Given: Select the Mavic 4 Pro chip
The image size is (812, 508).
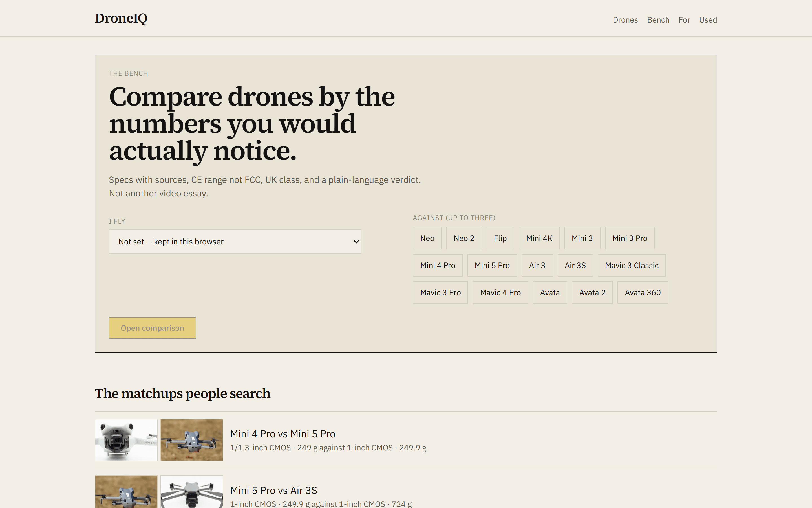Looking at the screenshot, I should [500, 293].
